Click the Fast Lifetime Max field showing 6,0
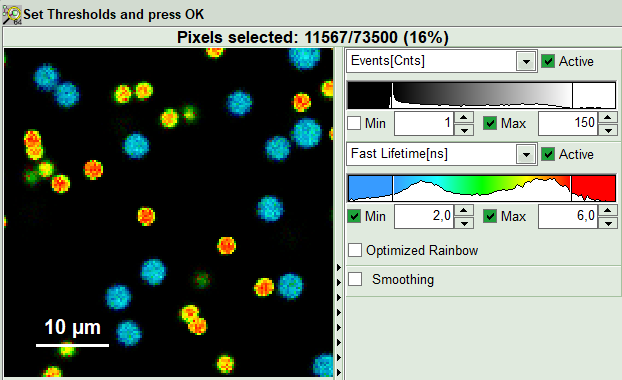This screenshot has height=380, width=622. (x=568, y=216)
